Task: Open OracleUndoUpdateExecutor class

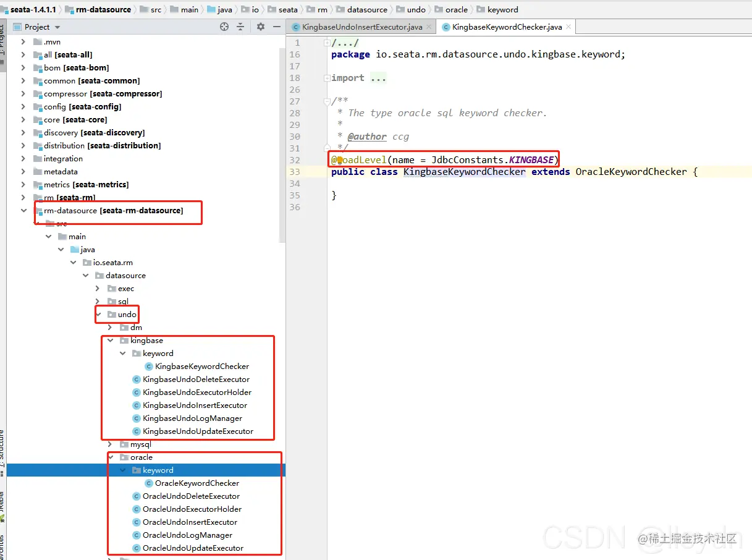Action: [x=193, y=548]
